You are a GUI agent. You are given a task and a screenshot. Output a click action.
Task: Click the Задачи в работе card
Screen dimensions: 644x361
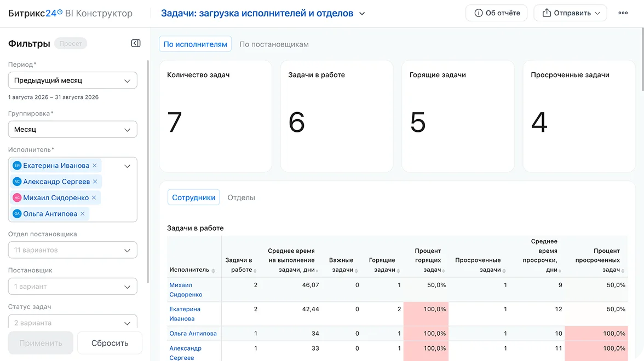click(336, 116)
